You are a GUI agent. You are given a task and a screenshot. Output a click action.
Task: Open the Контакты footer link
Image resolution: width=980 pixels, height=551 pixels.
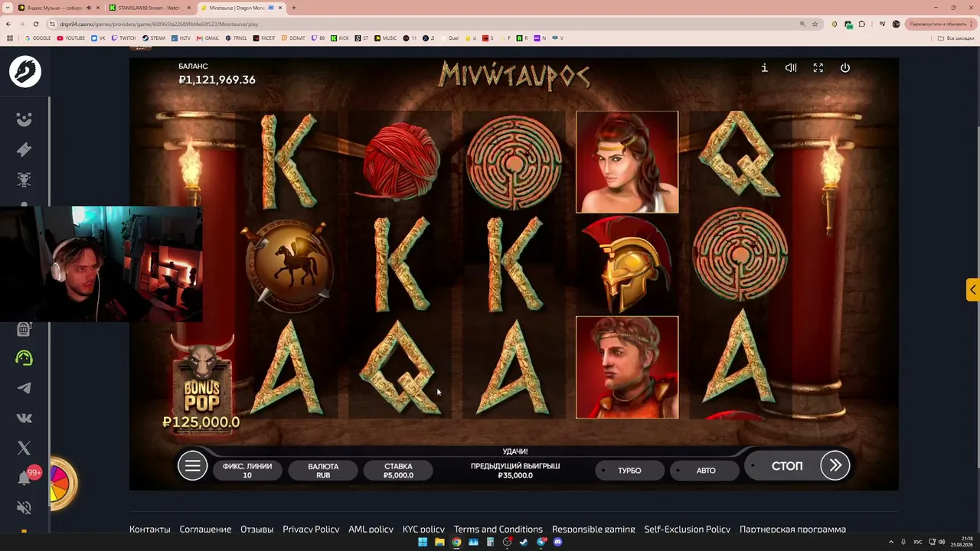pos(149,529)
